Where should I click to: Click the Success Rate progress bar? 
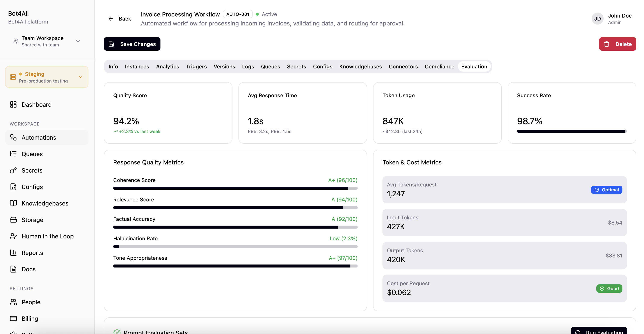click(x=572, y=131)
